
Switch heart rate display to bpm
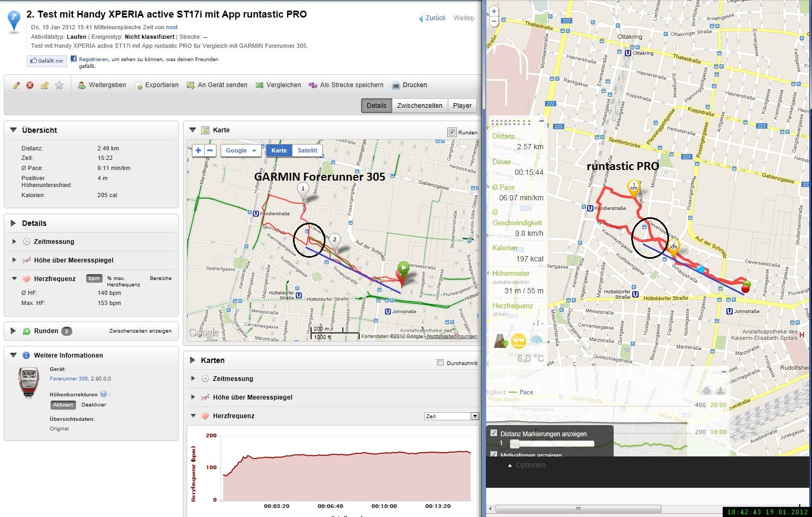click(x=94, y=278)
